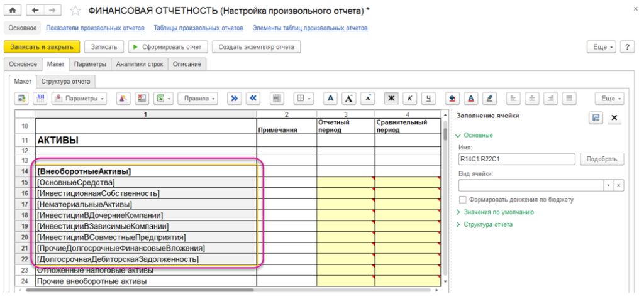
Task: Click the double right arrow indent icon
Action: click(235, 99)
